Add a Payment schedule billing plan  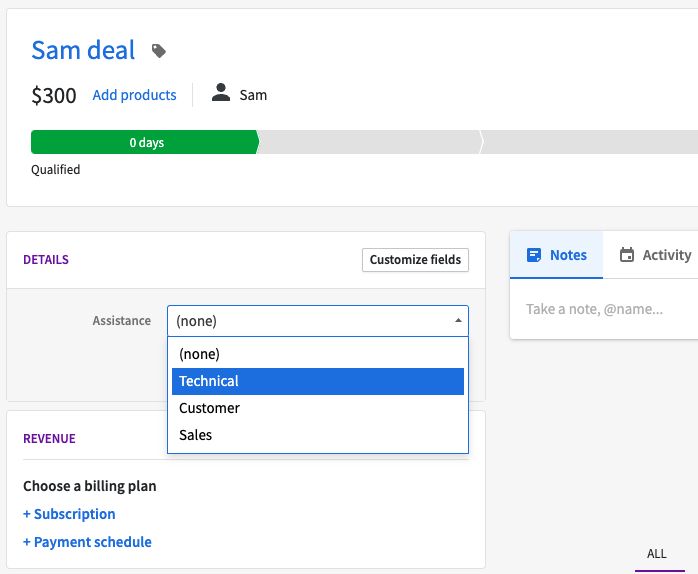click(x=87, y=542)
